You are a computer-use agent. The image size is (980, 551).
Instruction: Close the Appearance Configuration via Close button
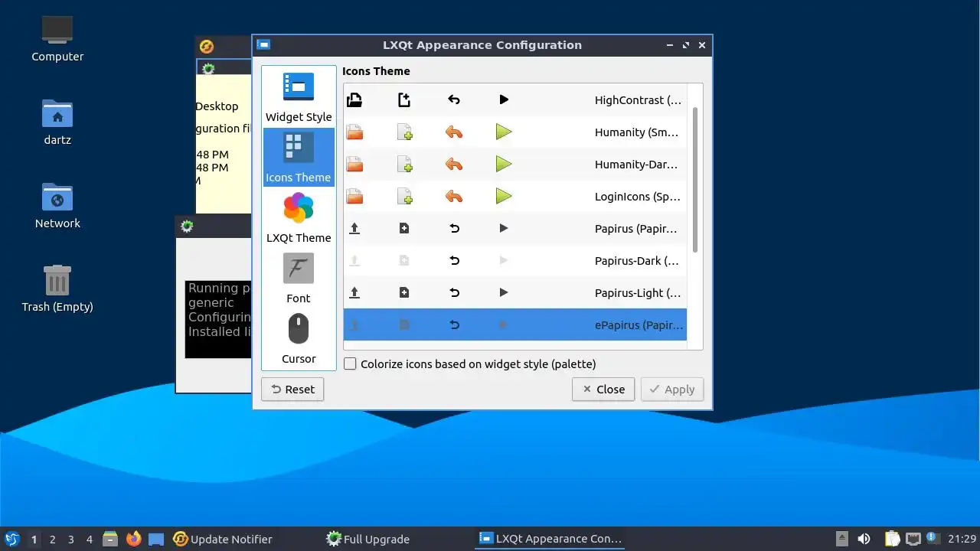click(x=603, y=390)
